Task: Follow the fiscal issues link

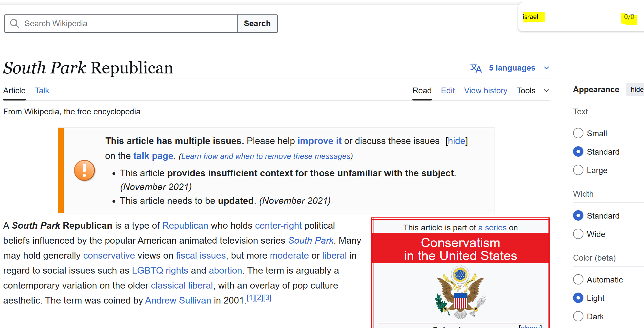Action: (201, 255)
